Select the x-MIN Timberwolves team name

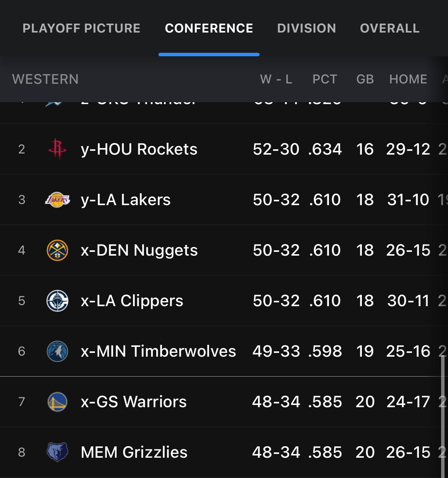[x=158, y=351]
